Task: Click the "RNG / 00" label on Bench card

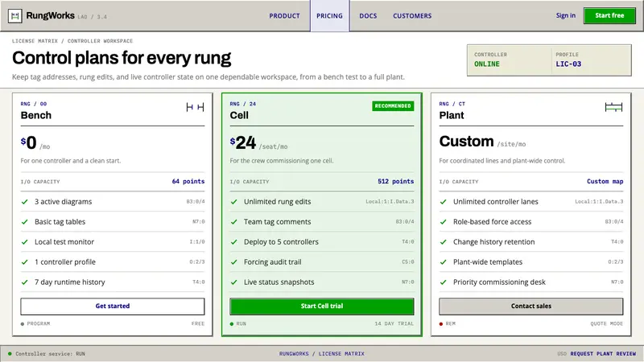Action: pyautogui.click(x=34, y=104)
